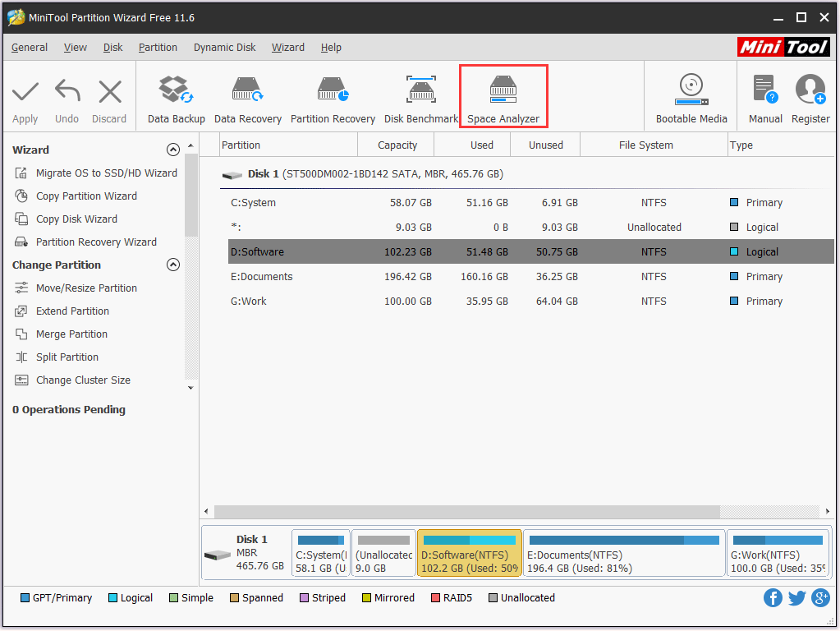Image resolution: width=840 pixels, height=631 pixels.
Task: Start the Copy Partition Wizard link
Action: [86, 196]
